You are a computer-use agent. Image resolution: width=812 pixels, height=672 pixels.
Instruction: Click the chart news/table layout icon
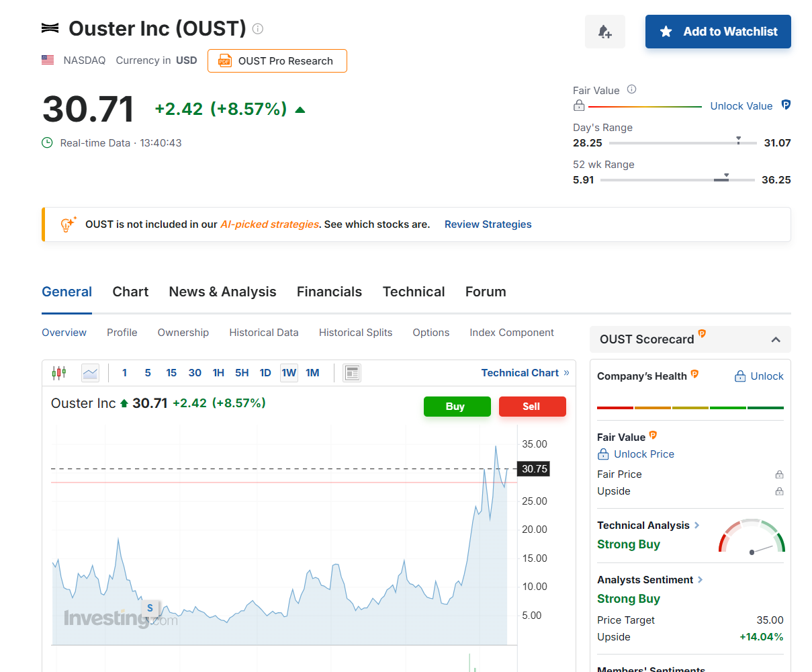tap(352, 373)
